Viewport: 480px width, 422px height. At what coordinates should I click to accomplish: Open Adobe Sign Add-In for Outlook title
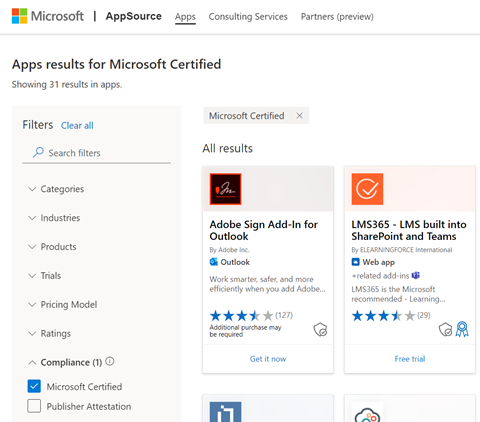(263, 230)
